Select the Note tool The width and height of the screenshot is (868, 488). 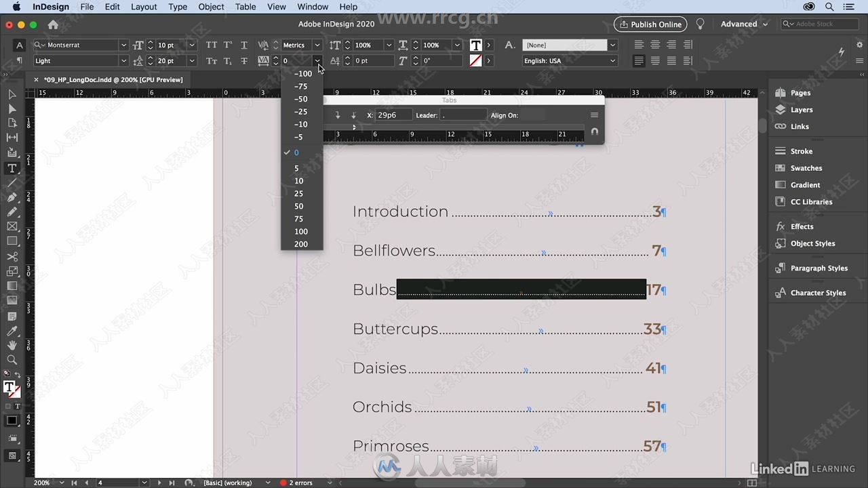(x=12, y=317)
